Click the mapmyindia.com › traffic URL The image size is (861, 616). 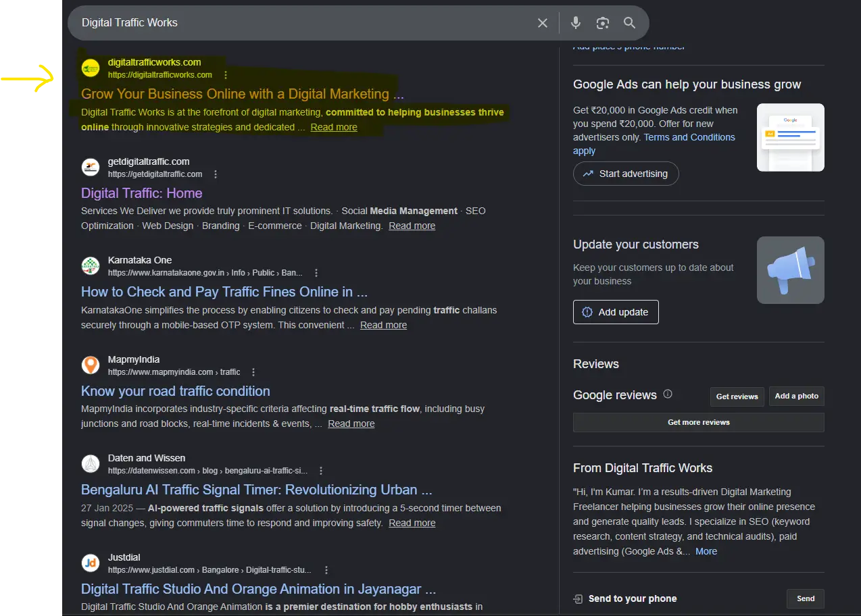coord(174,372)
